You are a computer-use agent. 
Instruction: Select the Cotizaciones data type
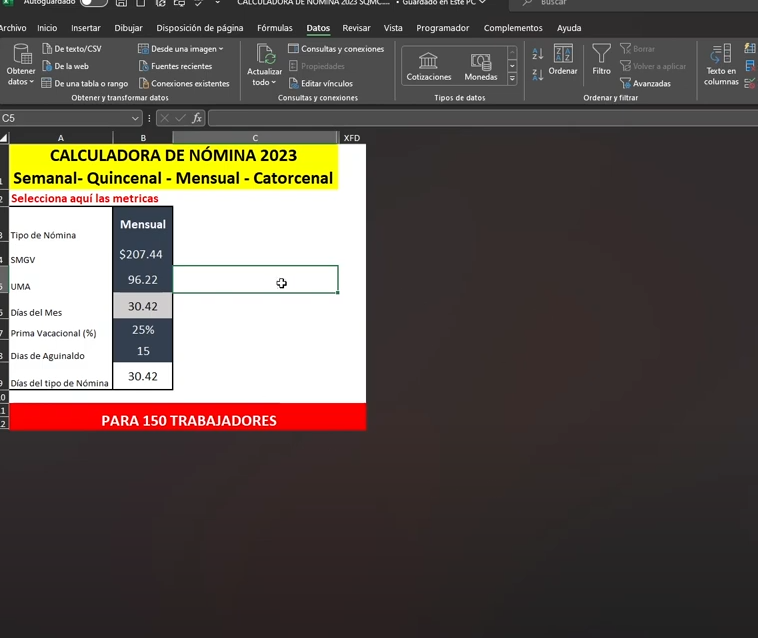[428, 66]
